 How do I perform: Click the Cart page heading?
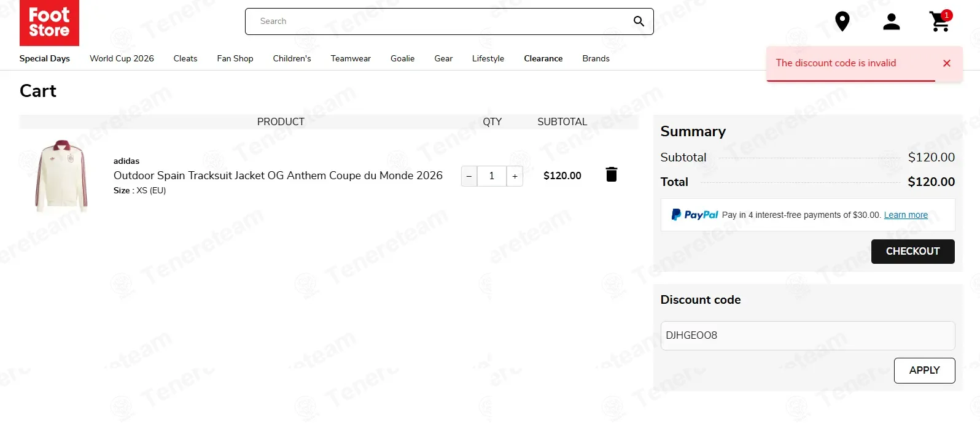38,91
